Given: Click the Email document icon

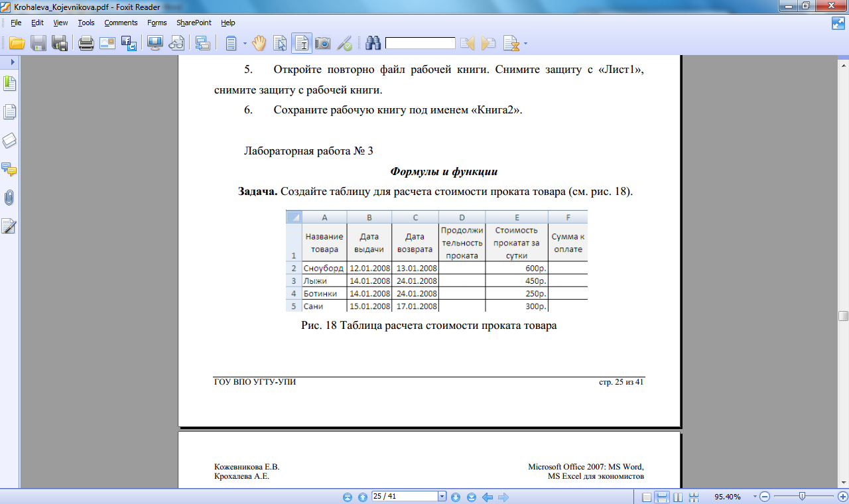Looking at the screenshot, I should click(x=107, y=44).
